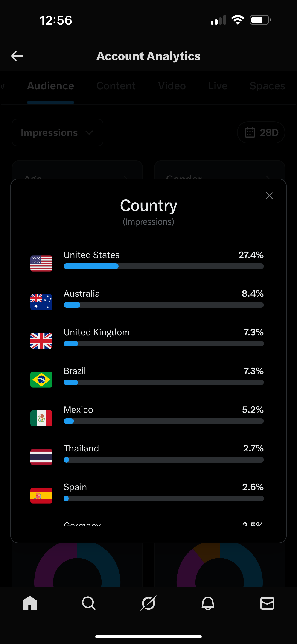The width and height of the screenshot is (297, 644).
Task: Click the United States impressions bar
Action: 163,266
